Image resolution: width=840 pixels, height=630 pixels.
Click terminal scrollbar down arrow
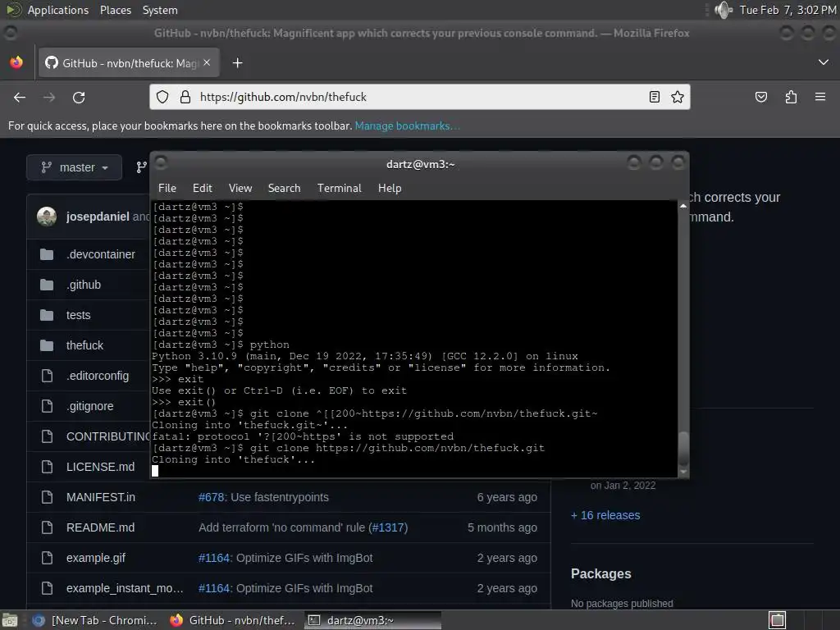tap(683, 472)
